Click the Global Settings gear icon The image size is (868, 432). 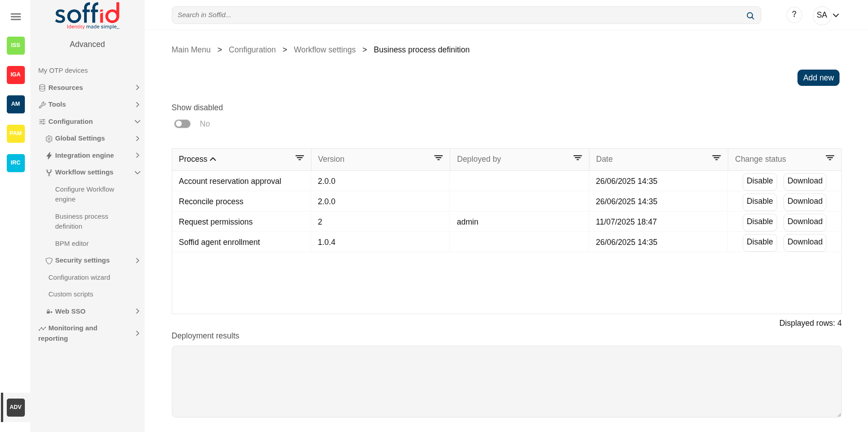tap(49, 139)
